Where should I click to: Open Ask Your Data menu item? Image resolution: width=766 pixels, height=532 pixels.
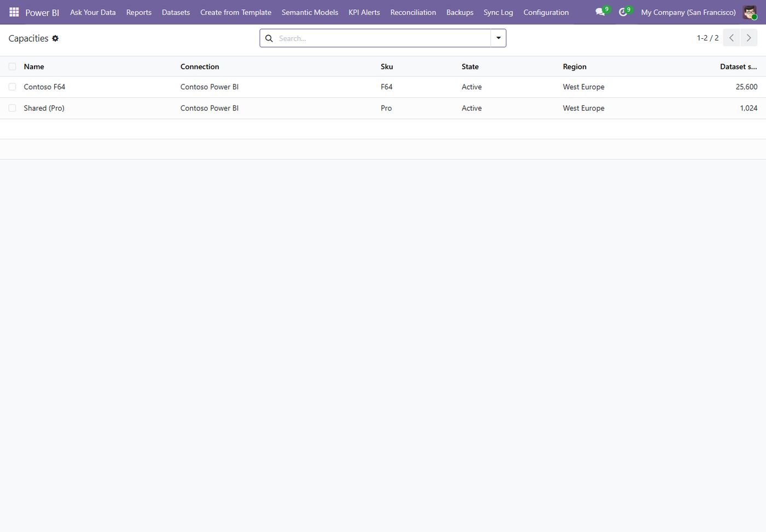pos(93,12)
